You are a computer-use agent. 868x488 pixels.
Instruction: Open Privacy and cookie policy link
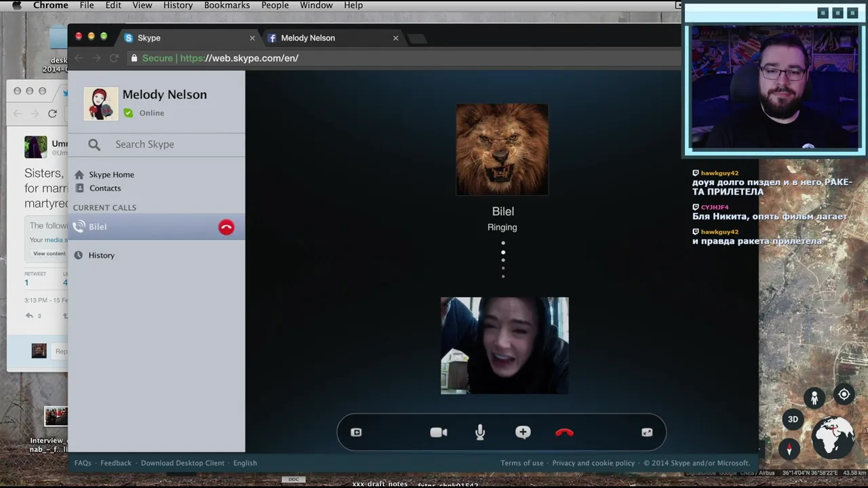tap(593, 463)
